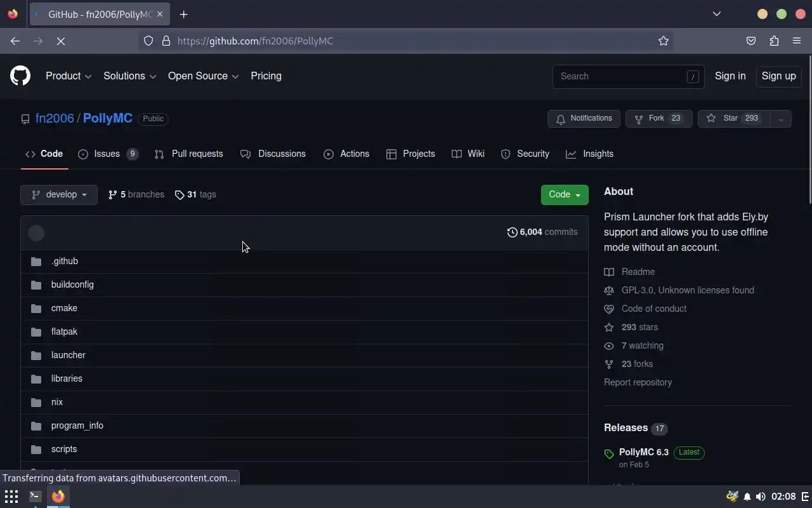This screenshot has width=812, height=508.
Task: Open the star lists dropdown arrow
Action: point(780,119)
